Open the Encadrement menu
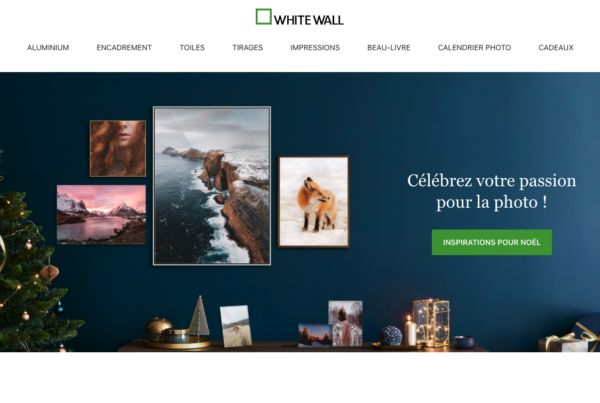Image resolution: width=600 pixels, height=403 pixels. [124, 47]
